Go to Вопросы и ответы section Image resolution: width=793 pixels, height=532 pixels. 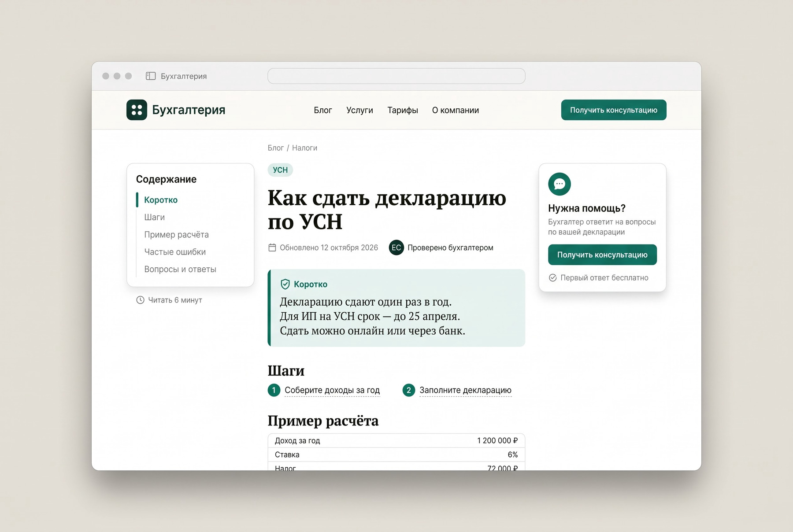(180, 269)
